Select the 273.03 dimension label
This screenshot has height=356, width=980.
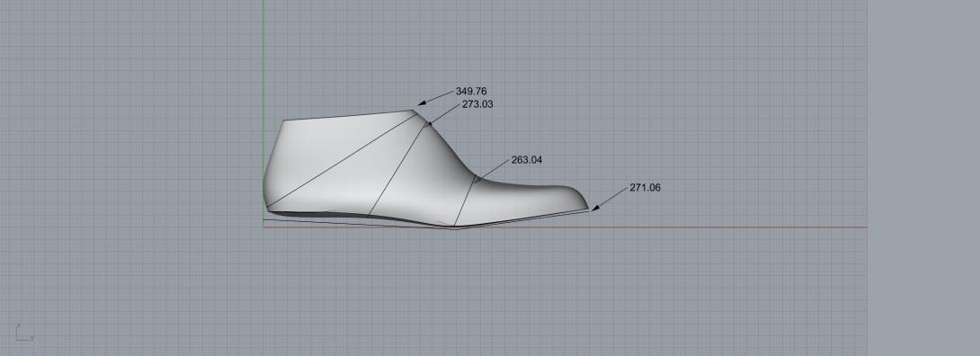coord(477,104)
